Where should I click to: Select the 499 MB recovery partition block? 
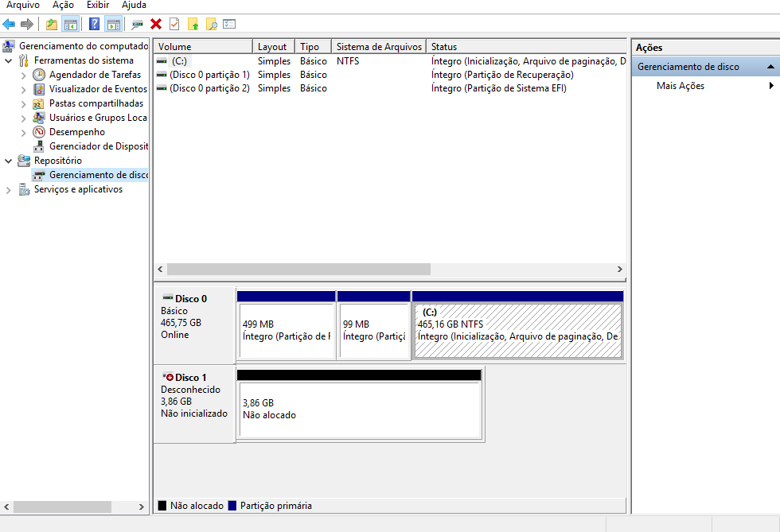click(286, 326)
